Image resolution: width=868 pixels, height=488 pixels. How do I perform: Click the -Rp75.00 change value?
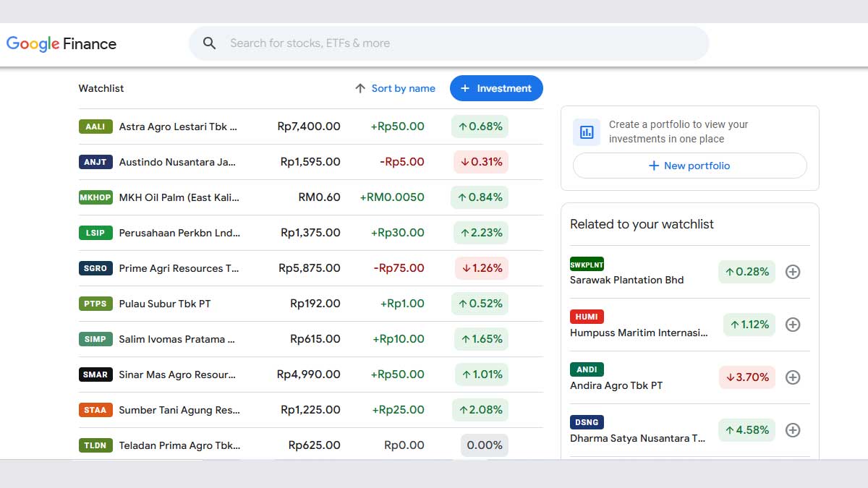coord(399,268)
